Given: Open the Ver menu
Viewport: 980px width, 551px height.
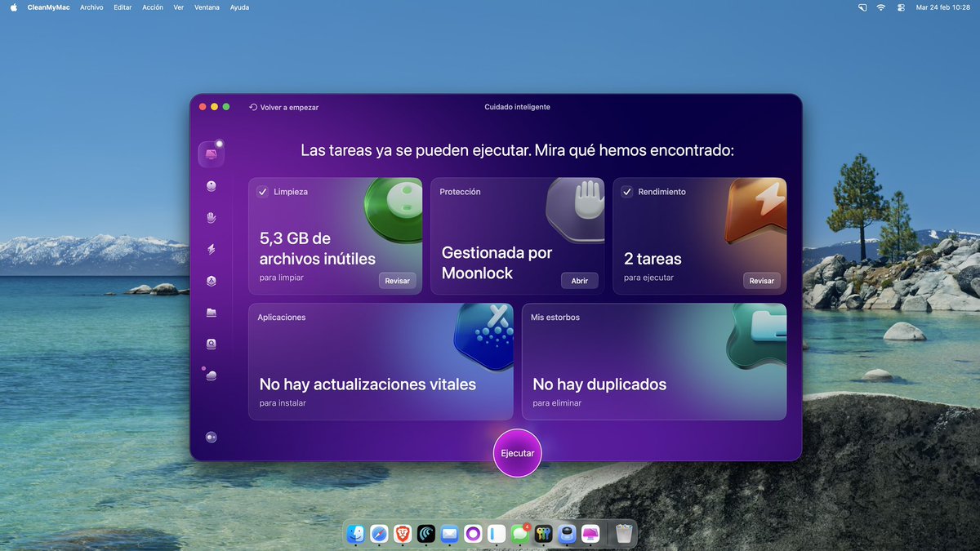Looking at the screenshot, I should (x=179, y=7).
